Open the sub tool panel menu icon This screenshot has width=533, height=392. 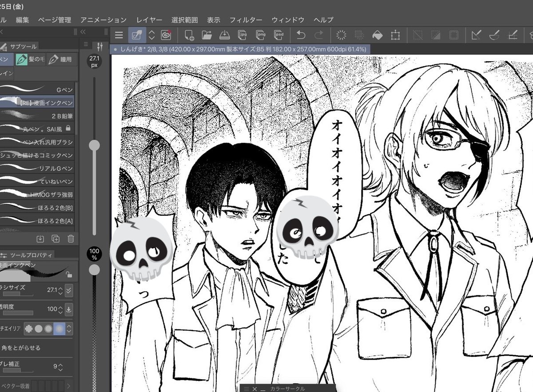(85, 44)
